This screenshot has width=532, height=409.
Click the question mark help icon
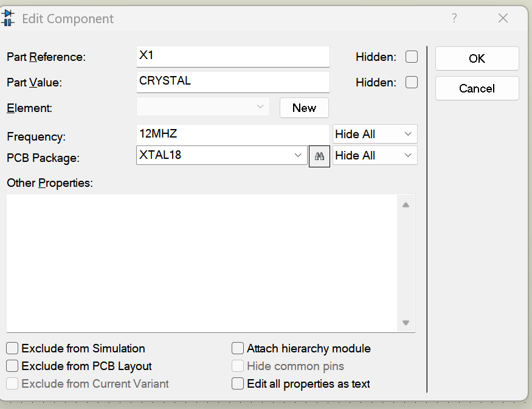pyautogui.click(x=454, y=18)
